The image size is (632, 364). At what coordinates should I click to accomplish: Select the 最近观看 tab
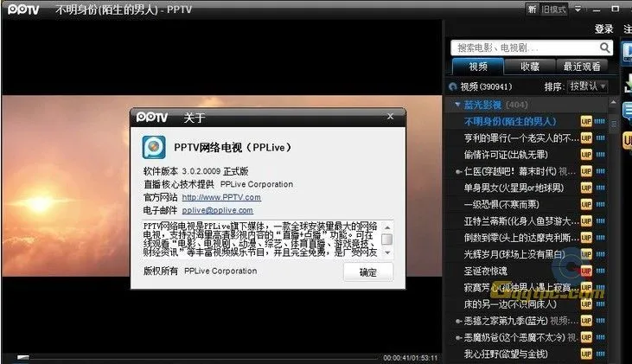click(x=582, y=67)
